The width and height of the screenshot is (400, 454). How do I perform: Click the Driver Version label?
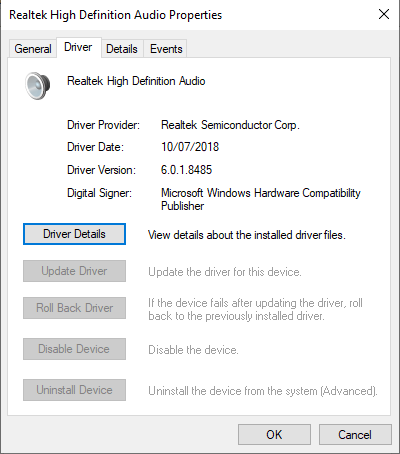(x=101, y=170)
